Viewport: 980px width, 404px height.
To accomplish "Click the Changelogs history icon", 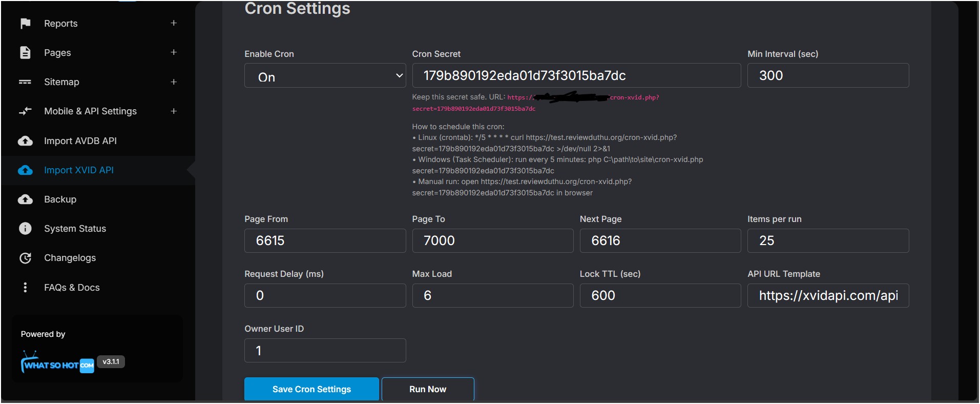I will pos(25,258).
